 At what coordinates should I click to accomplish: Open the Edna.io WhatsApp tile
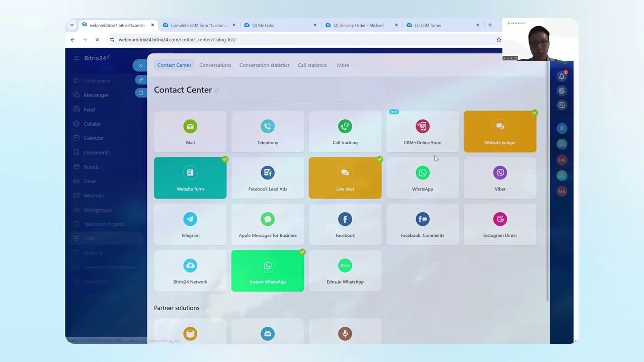345,270
